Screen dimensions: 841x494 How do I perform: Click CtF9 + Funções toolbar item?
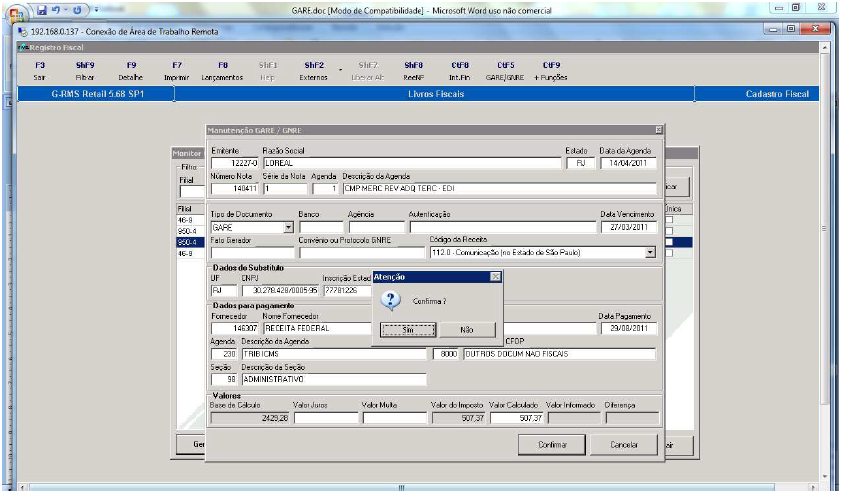551,71
